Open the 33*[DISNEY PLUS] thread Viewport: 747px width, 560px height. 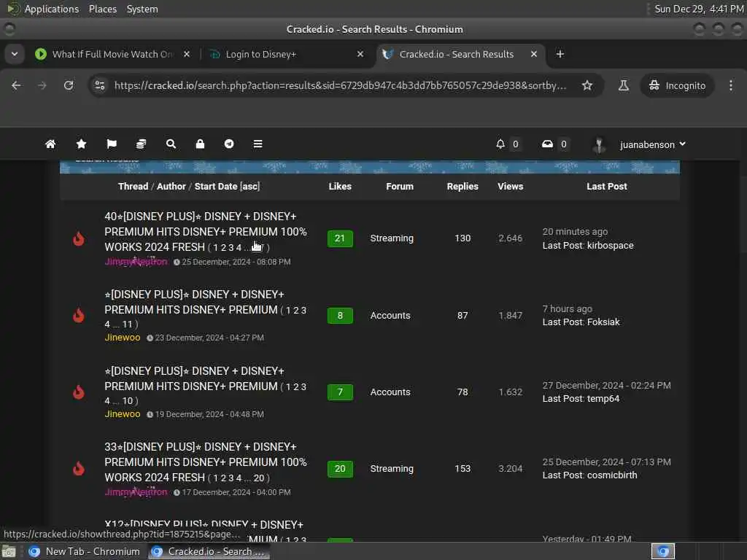(x=205, y=462)
